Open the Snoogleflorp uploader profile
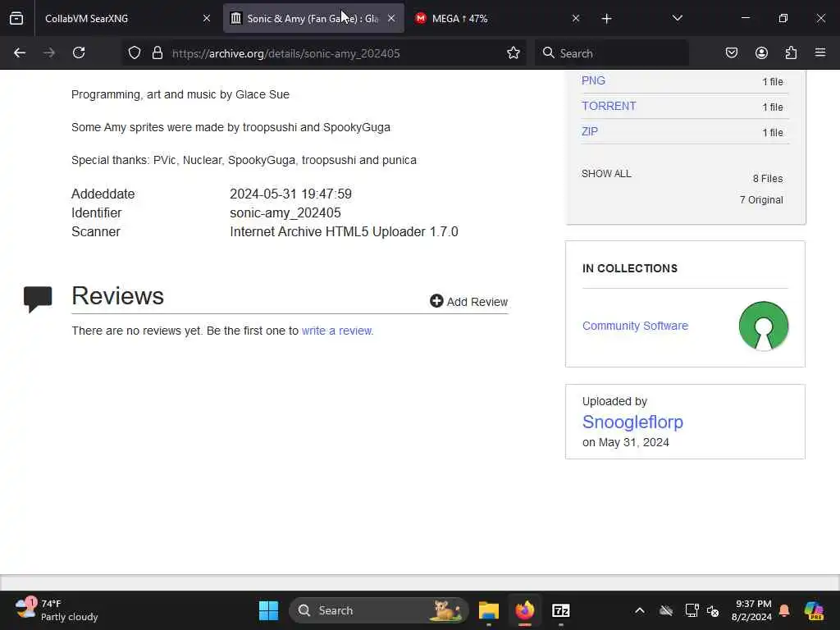 632,422
